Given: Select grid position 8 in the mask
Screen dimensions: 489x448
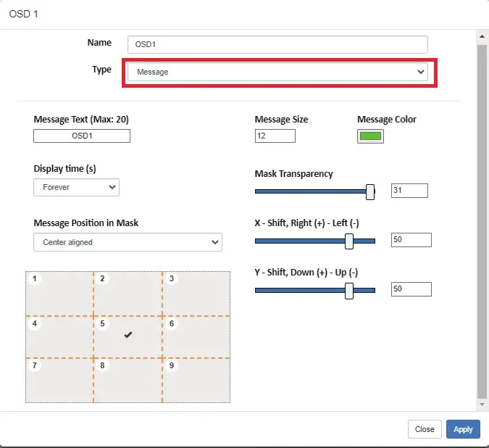Looking at the screenshot, I should point(128,381).
